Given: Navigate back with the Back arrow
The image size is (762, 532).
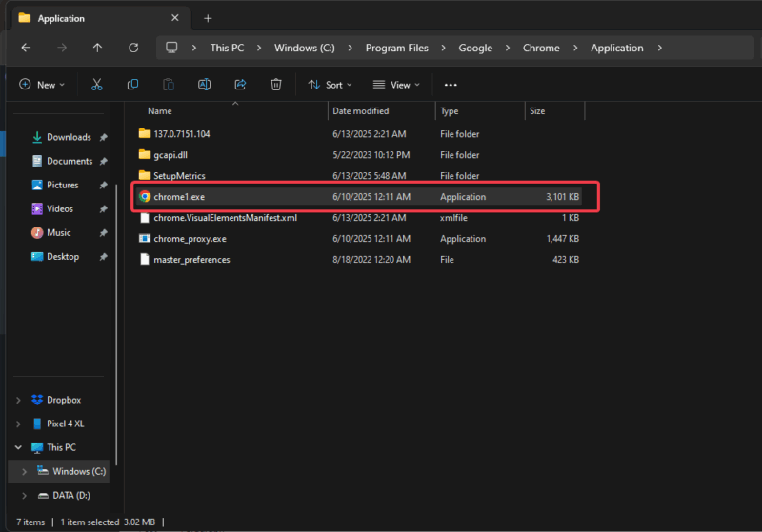Looking at the screenshot, I should pyautogui.click(x=26, y=48).
